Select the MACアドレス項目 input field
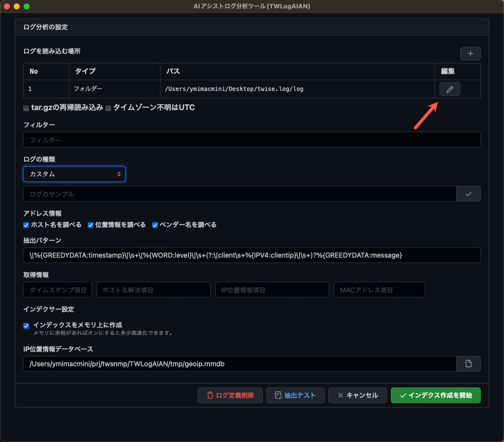The width and height of the screenshot is (504, 442). [379, 290]
